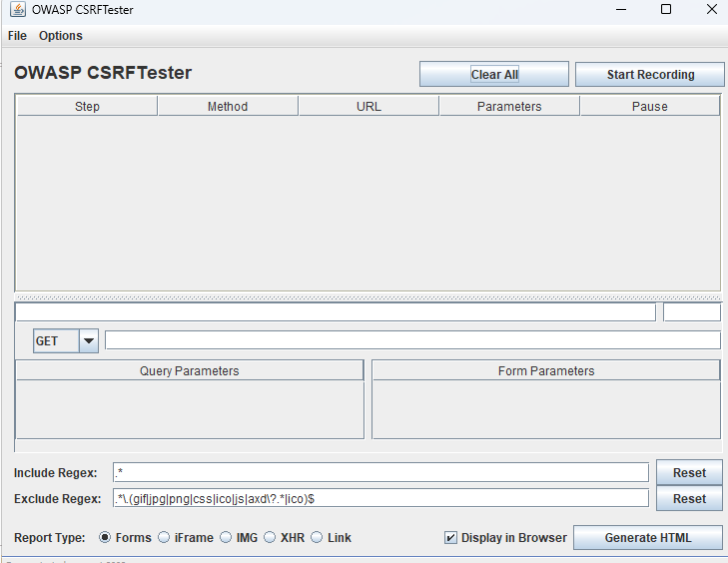The image size is (728, 563).
Task: Focus the Exclude Regex field
Action: point(380,498)
